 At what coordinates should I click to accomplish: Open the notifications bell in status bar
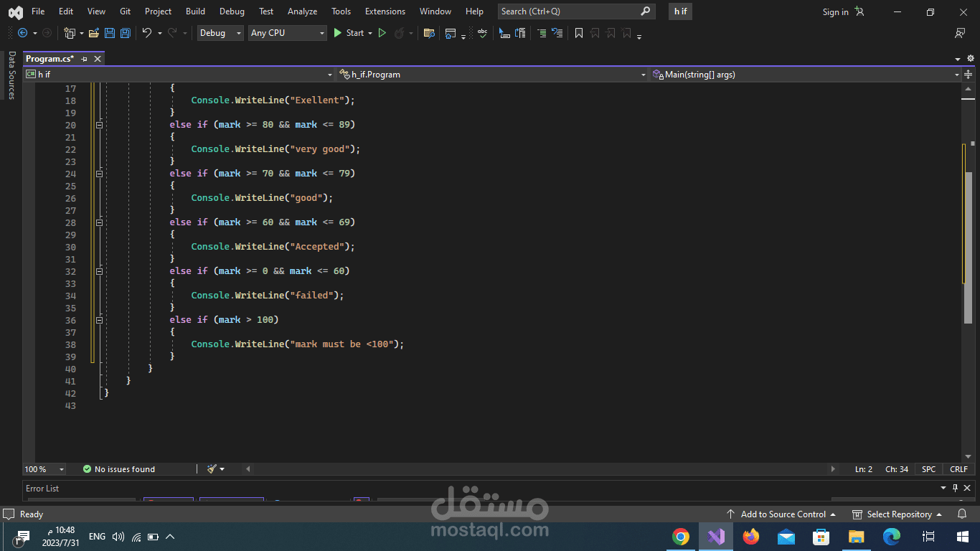962,514
